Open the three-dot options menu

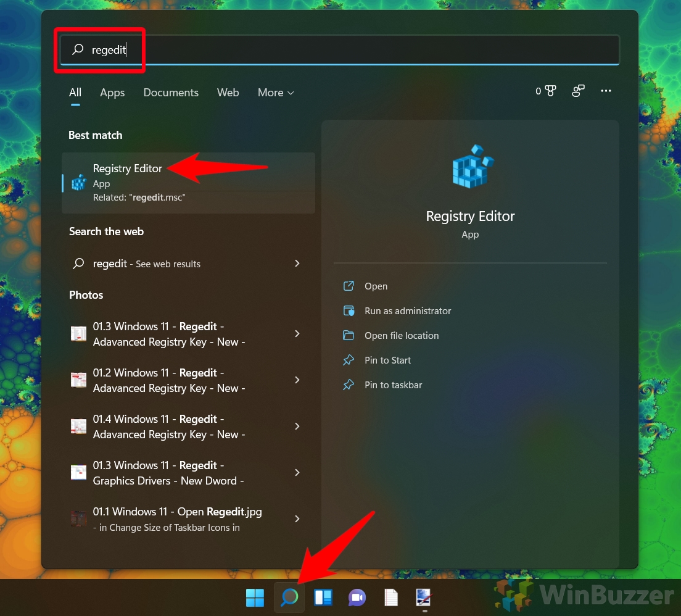point(606,91)
